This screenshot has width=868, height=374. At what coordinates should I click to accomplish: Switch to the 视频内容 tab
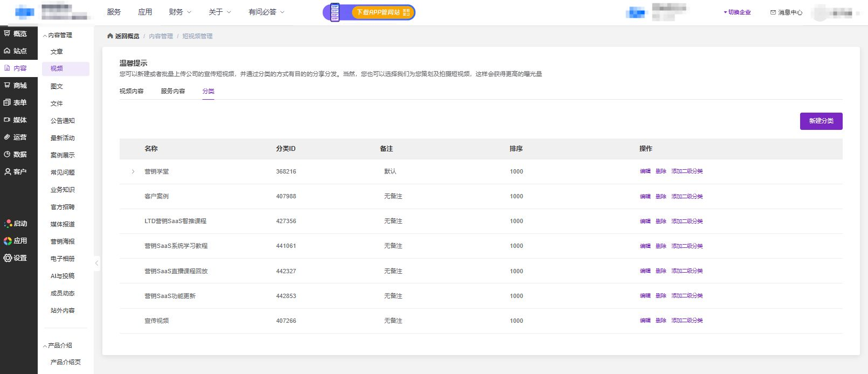131,91
